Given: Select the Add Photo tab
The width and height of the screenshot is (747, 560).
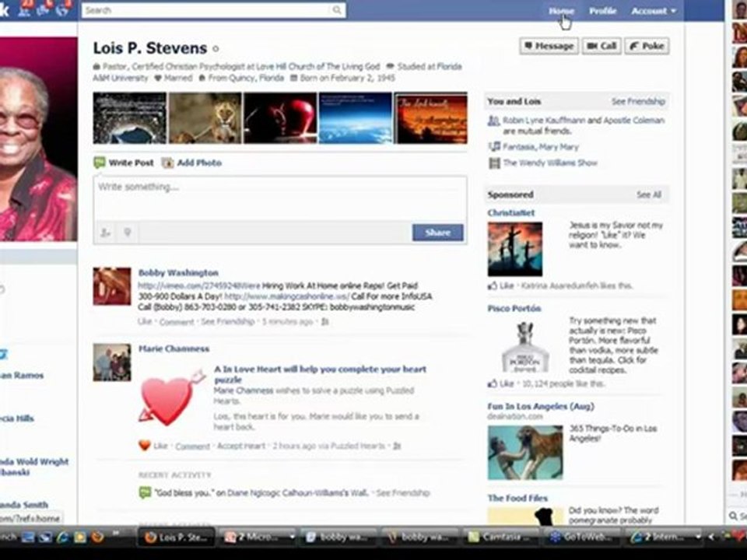Looking at the screenshot, I should (192, 163).
